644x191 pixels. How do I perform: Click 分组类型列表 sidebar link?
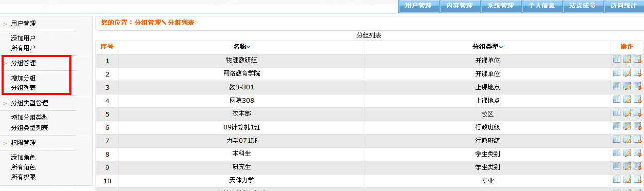[29, 127]
